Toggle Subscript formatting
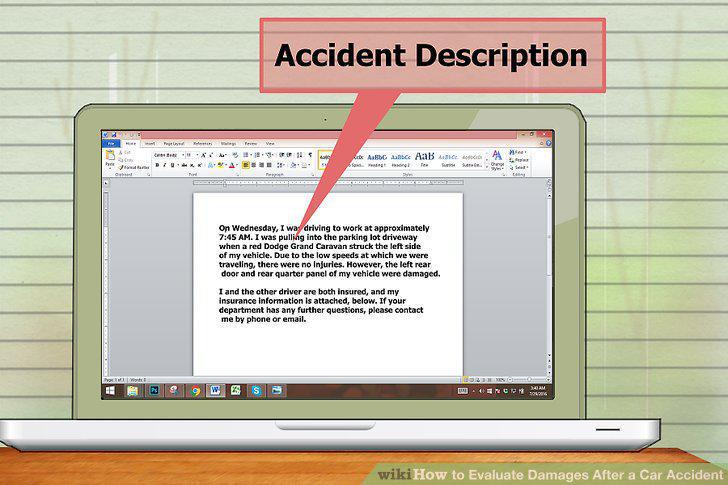This screenshot has width=728, height=485. (x=192, y=165)
